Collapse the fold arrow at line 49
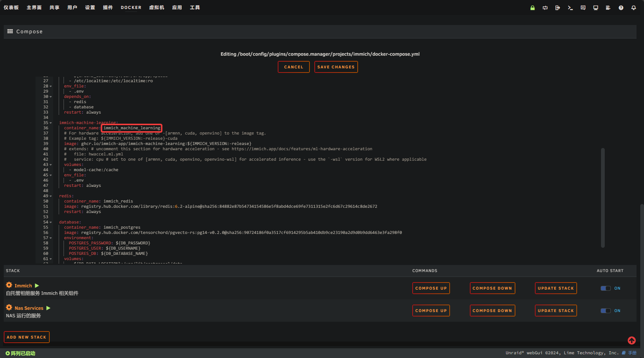Viewport: 644px width, 358px height. point(51,196)
